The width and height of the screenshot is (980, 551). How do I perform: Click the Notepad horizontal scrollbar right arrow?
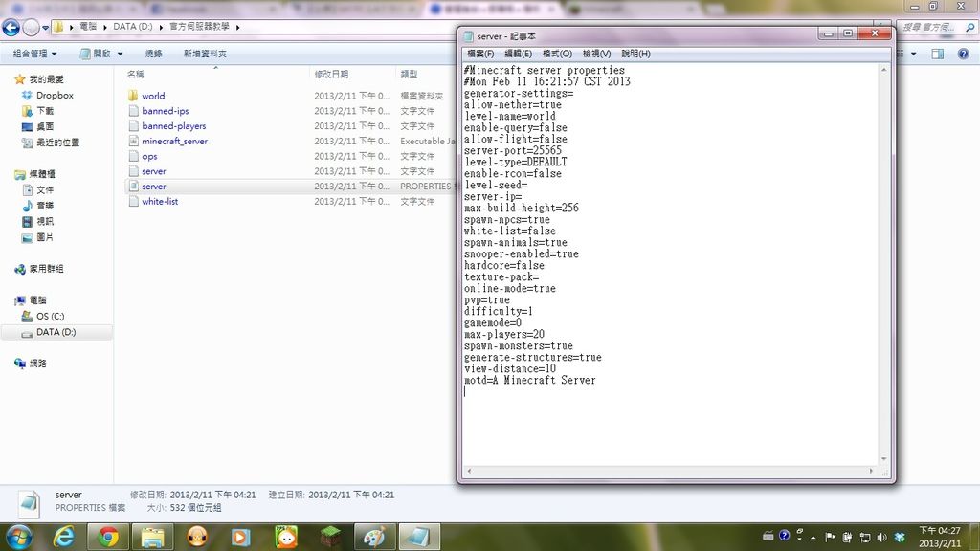click(x=871, y=471)
